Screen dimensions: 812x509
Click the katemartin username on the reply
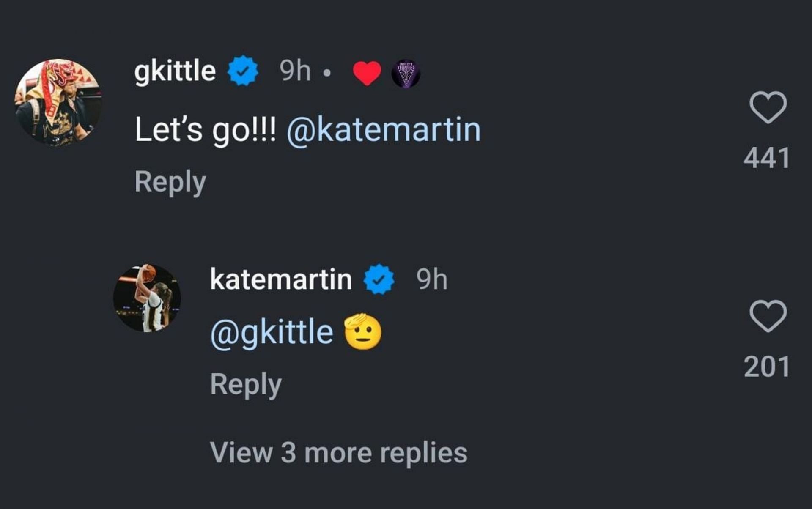(281, 279)
